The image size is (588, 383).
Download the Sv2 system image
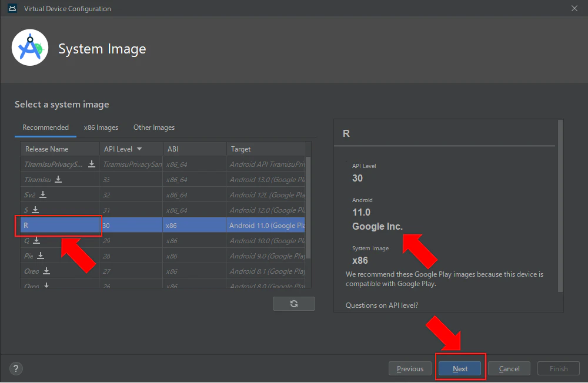point(43,194)
